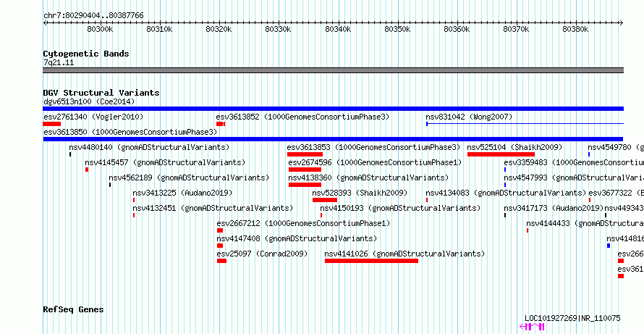The height and width of the screenshot is (334, 644).
Task: Click the gray 7q21.11 cytoband bar
Action: 333,70
